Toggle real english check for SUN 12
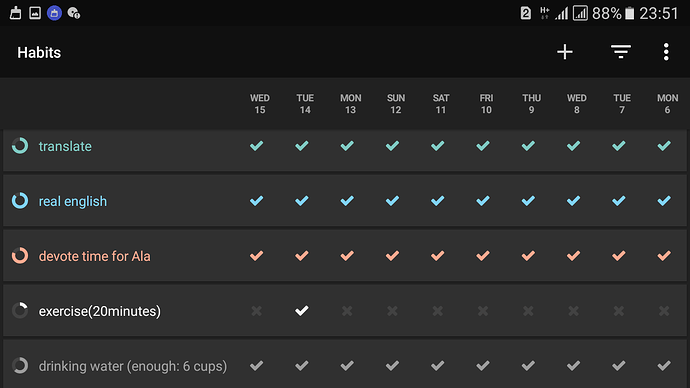Image resolution: width=690 pixels, height=388 pixels. [x=393, y=201]
